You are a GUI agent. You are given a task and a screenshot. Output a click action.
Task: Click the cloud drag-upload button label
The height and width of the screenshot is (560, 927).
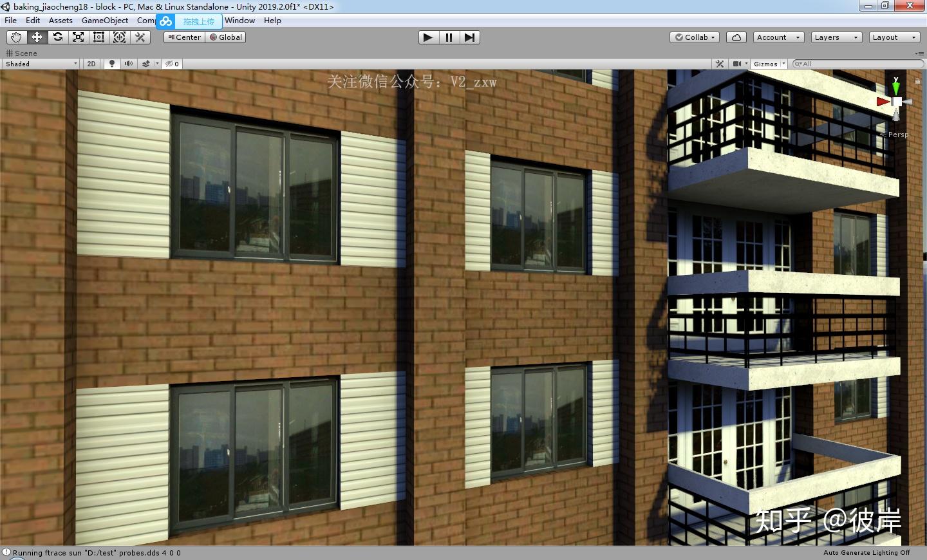198,21
